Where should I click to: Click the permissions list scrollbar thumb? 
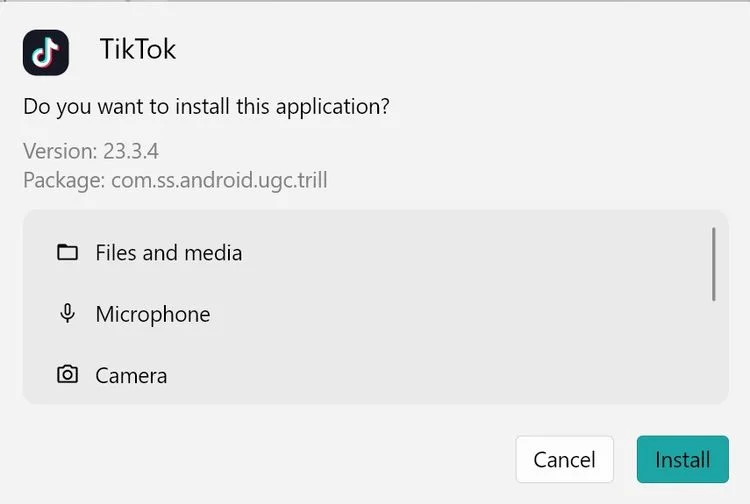point(714,264)
